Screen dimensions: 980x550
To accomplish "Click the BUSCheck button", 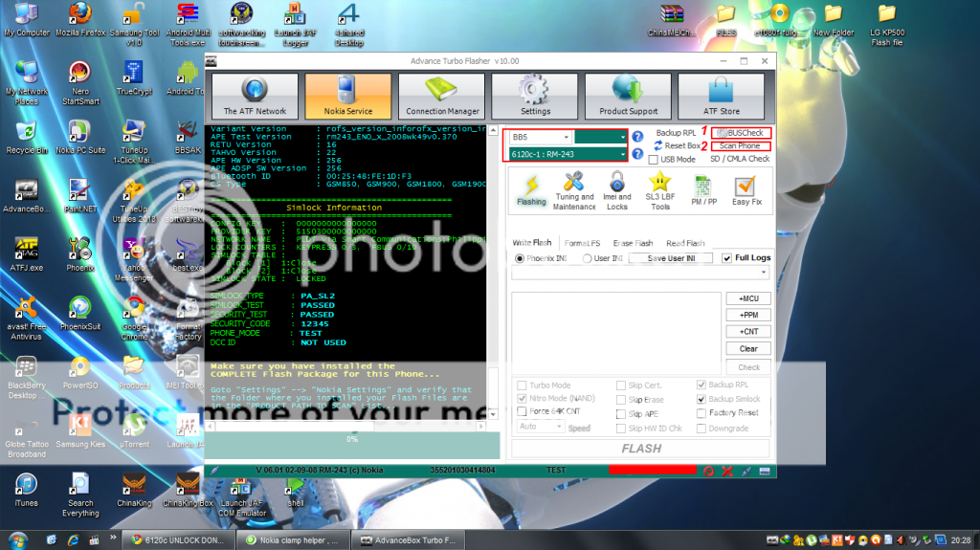I will (x=742, y=133).
